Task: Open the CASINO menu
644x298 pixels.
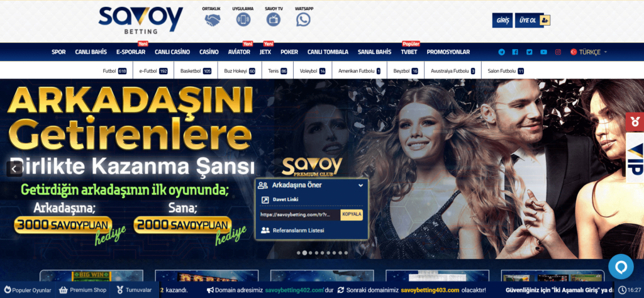Action: pyautogui.click(x=209, y=52)
